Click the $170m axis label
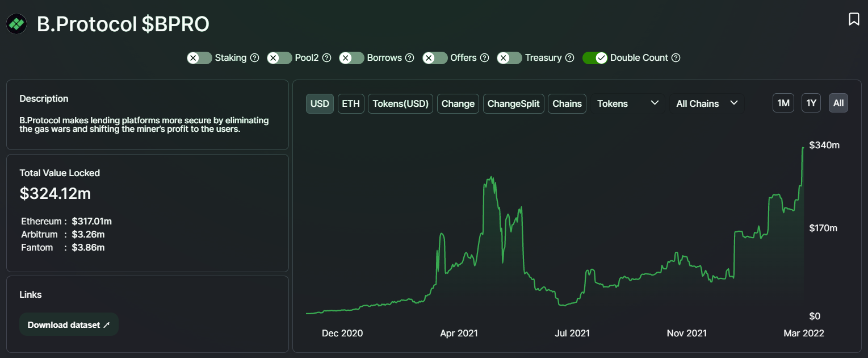This screenshot has width=868, height=358. [824, 228]
